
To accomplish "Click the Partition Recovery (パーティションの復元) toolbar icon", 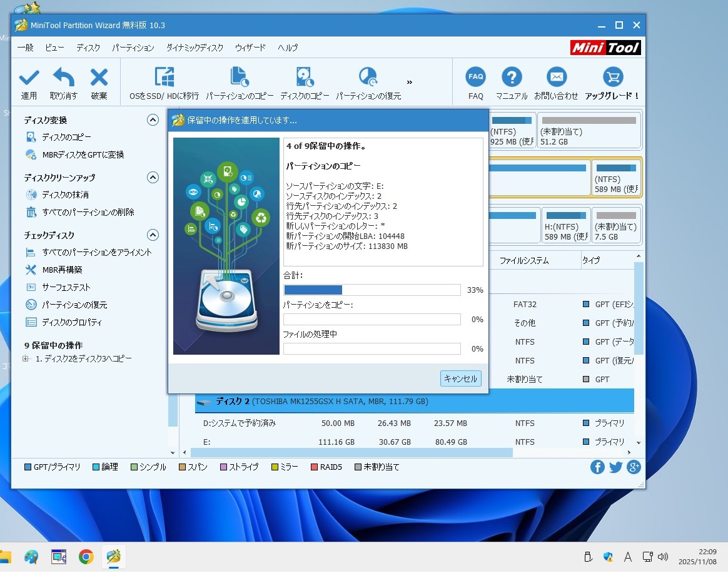I will (368, 78).
